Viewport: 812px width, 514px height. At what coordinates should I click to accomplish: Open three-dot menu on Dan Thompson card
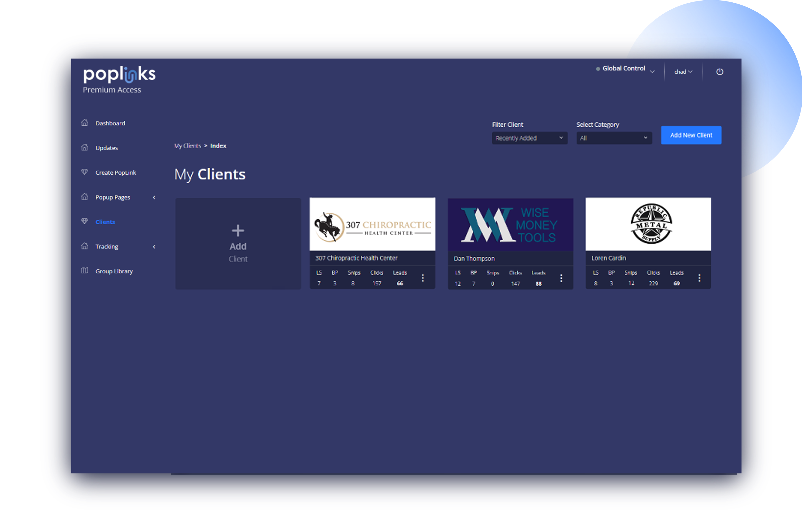(561, 278)
